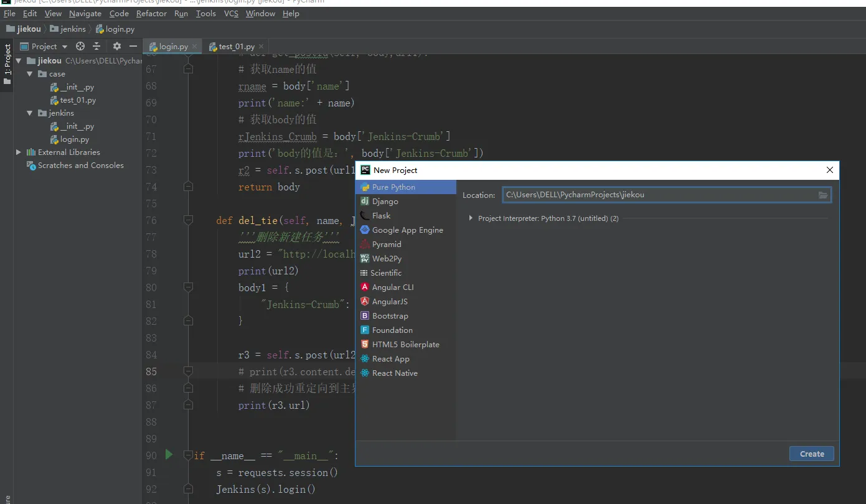Toggle fold marker at line 85
The image size is (866, 504).
point(188,371)
